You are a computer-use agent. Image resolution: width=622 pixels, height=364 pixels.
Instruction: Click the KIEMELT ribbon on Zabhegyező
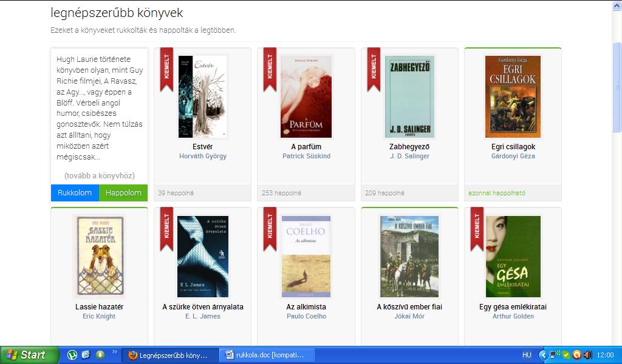point(374,68)
